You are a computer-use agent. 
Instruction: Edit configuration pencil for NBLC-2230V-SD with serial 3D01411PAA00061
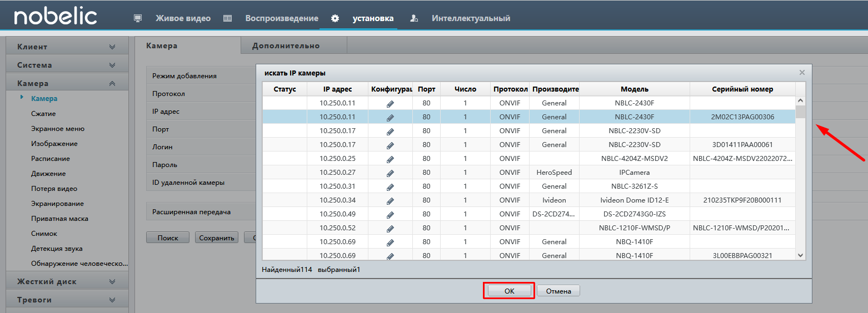point(390,145)
